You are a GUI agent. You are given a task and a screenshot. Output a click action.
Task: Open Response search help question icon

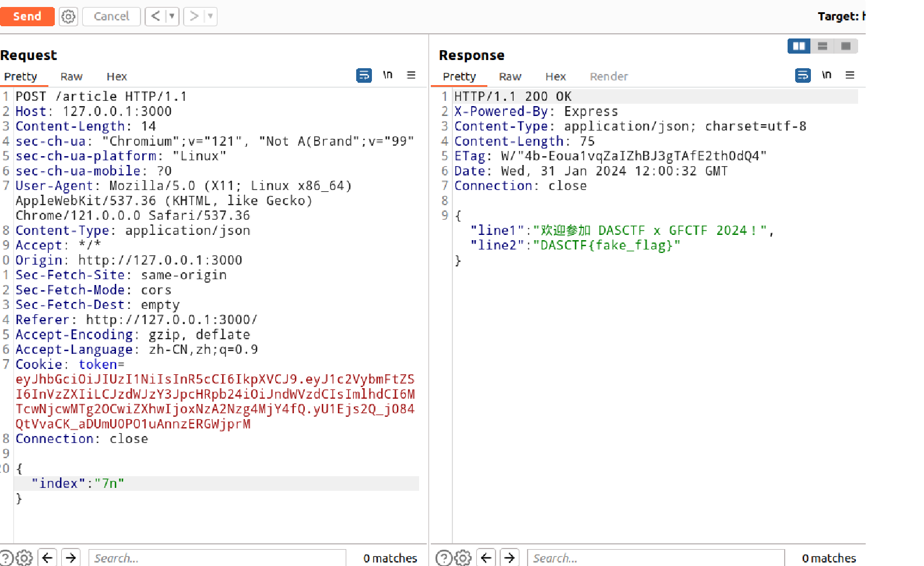(444, 558)
